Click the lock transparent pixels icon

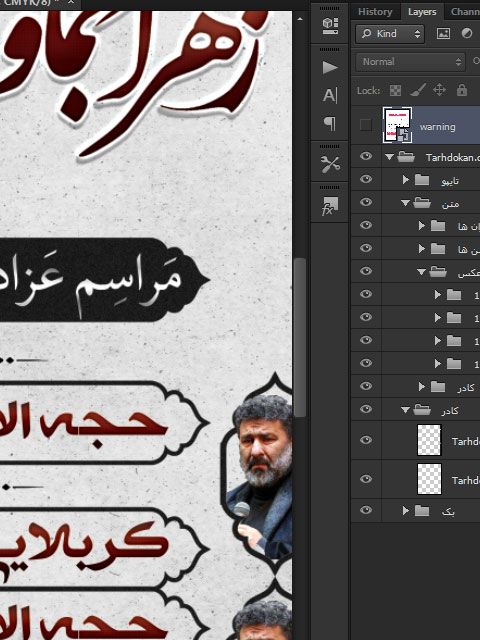pyautogui.click(x=395, y=90)
